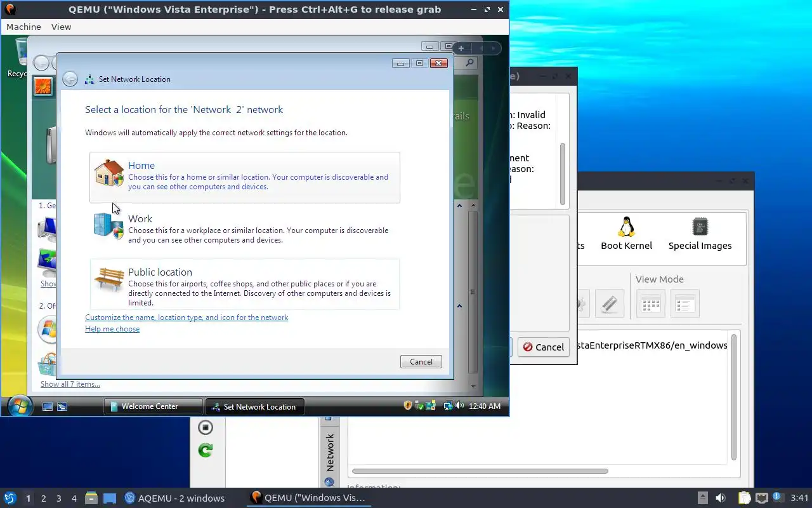Click Show Desktop in Vista quick launch
Image resolution: width=812 pixels, height=508 pixels.
[x=48, y=406]
